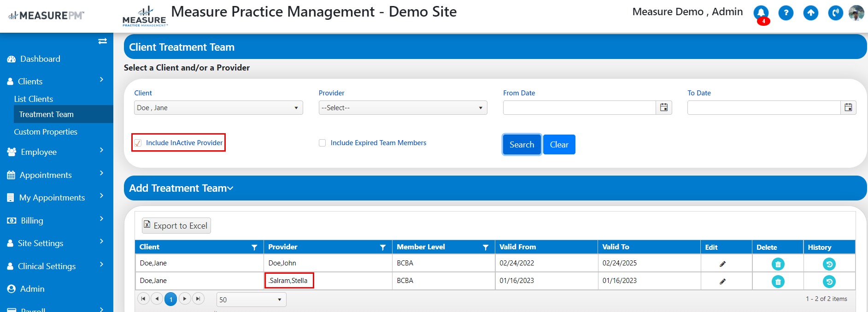Click the Salram,Stella provider cell
868x312 pixels.
pos(328,281)
